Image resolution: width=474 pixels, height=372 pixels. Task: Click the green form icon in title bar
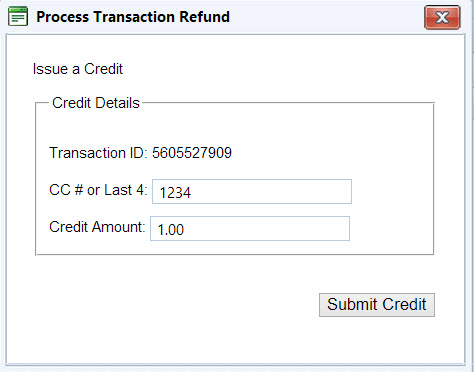tap(18, 17)
